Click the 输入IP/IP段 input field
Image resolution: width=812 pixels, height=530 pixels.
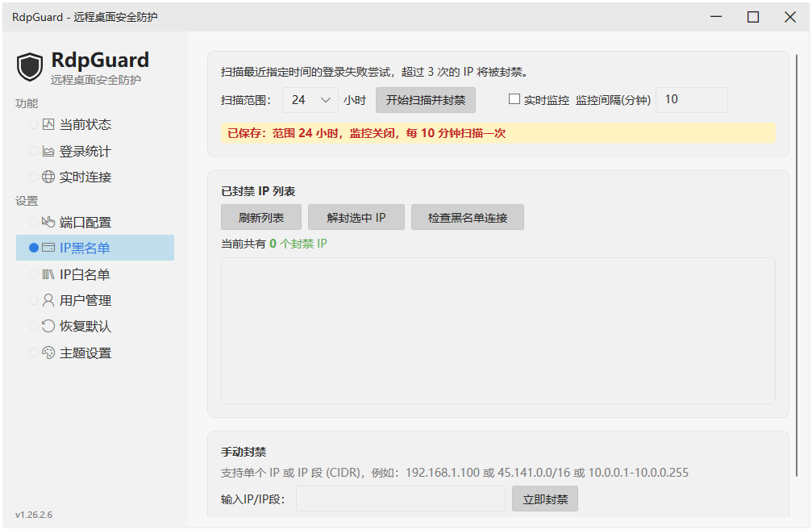401,499
